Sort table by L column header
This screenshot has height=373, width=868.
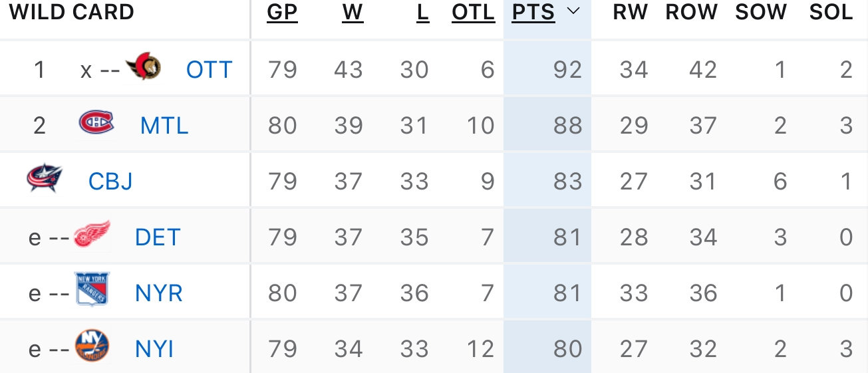pyautogui.click(x=422, y=12)
